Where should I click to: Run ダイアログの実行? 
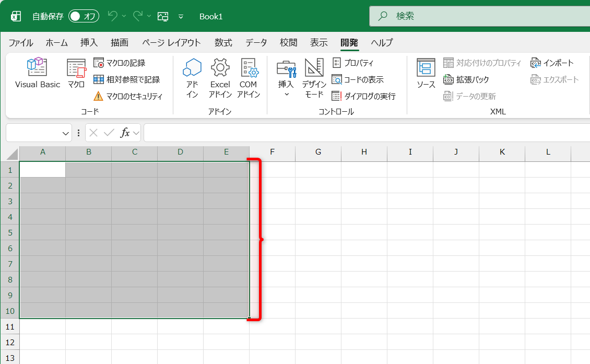click(x=363, y=97)
